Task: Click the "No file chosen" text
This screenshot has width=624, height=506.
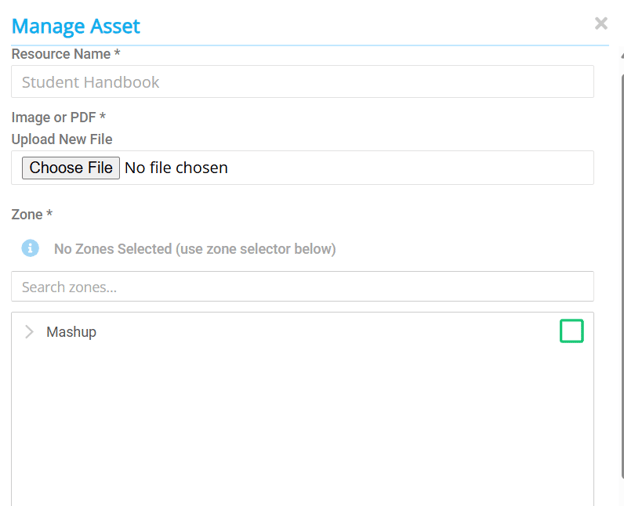Action: (176, 168)
